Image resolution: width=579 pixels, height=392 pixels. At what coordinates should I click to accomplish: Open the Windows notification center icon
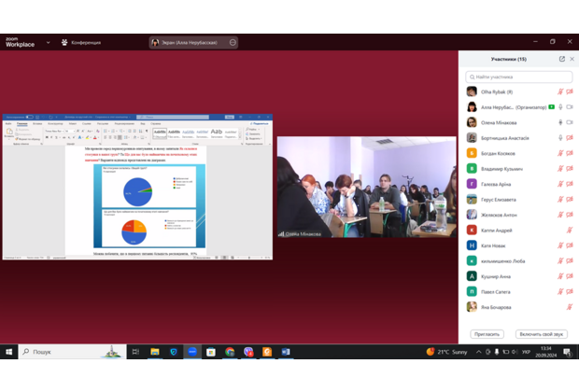point(567,352)
